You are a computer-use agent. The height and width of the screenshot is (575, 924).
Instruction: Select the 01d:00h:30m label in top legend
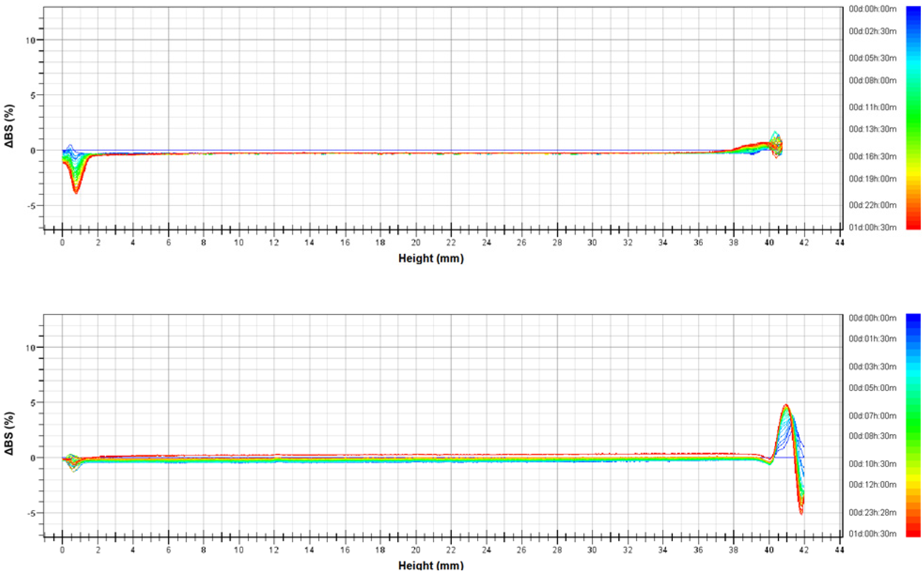[872, 228]
